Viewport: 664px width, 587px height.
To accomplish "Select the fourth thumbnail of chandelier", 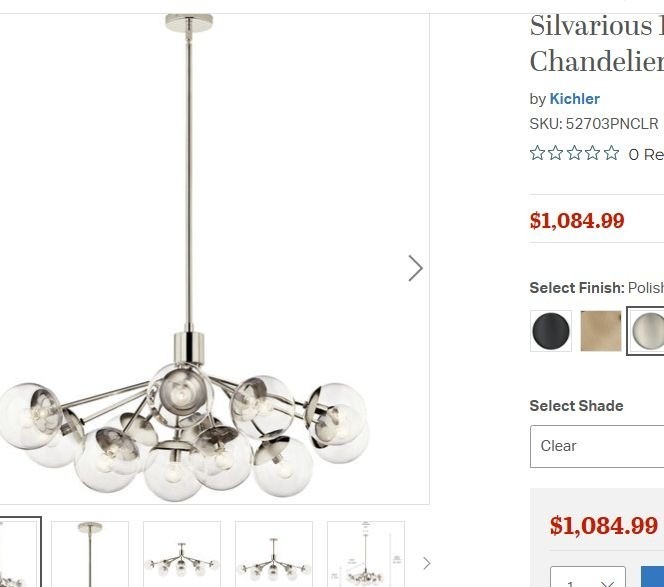I will 274,554.
